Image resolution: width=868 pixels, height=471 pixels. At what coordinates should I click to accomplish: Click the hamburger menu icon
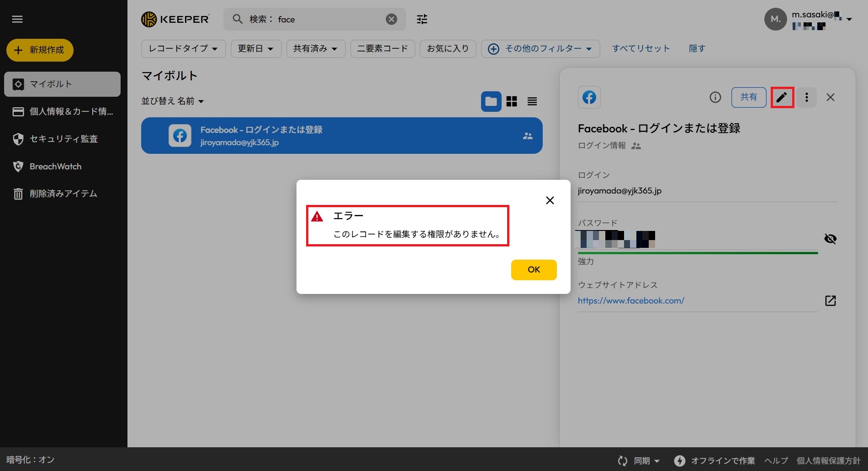point(17,19)
